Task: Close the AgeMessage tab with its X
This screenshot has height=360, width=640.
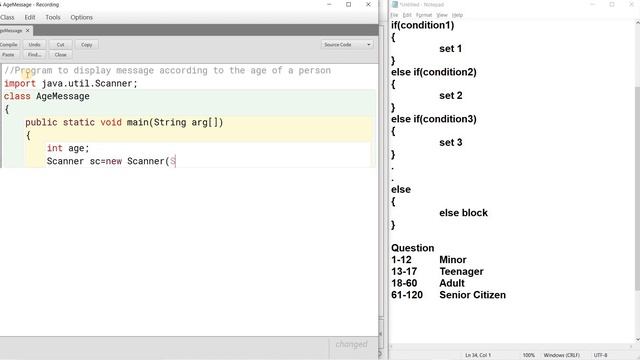Action: click(28, 31)
